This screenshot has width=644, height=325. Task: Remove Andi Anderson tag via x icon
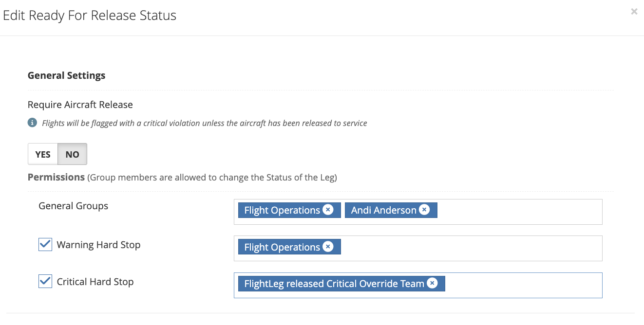coord(425,210)
